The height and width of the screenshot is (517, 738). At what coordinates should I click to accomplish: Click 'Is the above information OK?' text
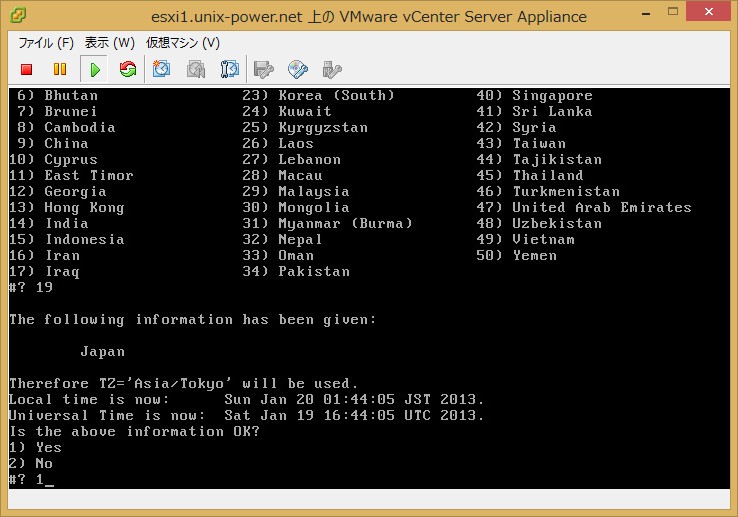(134, 431)
